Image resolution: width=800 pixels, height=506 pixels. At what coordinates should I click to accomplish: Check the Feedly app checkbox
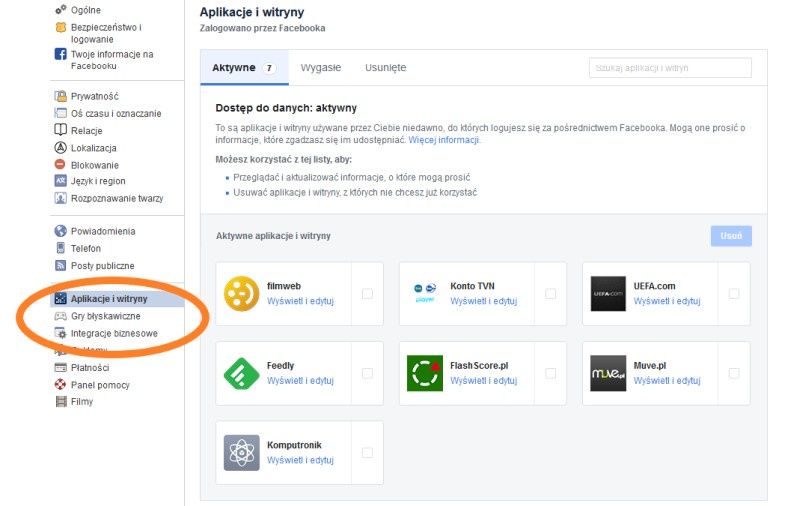coord(367,373)
